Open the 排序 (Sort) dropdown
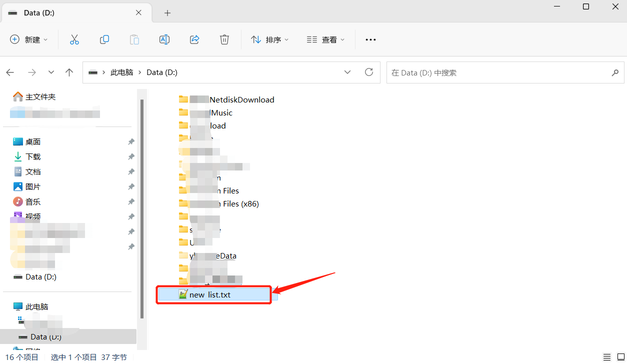This screenshot has width=627, height=364. 270,39
